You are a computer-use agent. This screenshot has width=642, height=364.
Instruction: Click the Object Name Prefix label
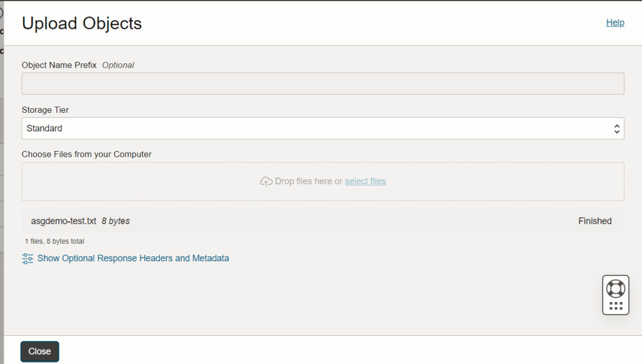pos(59,65)
